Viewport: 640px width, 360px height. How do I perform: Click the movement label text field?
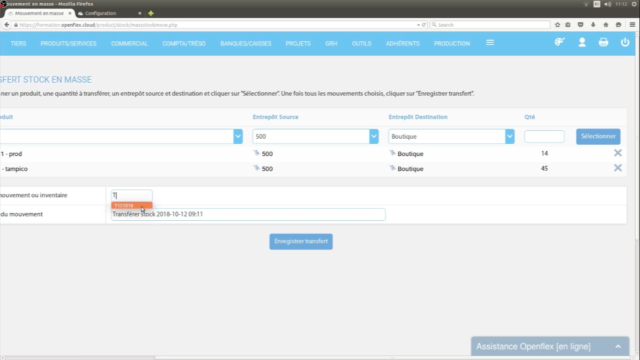pos(248,214)
